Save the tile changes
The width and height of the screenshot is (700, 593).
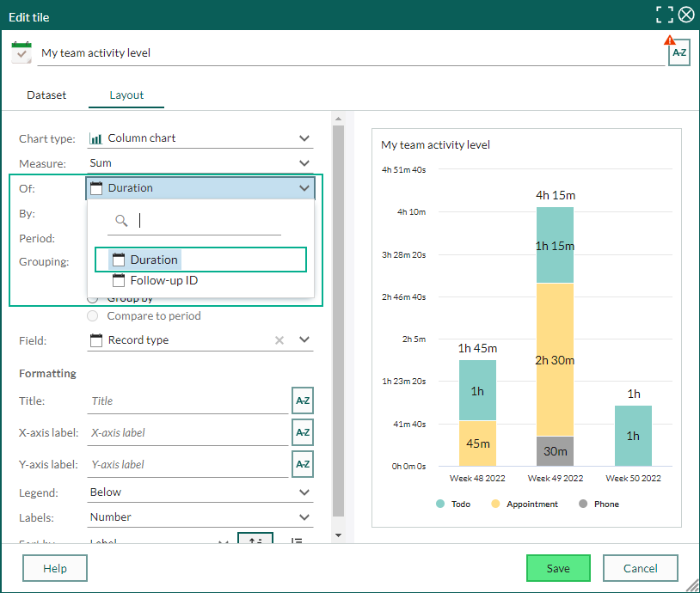coord(558,568)
